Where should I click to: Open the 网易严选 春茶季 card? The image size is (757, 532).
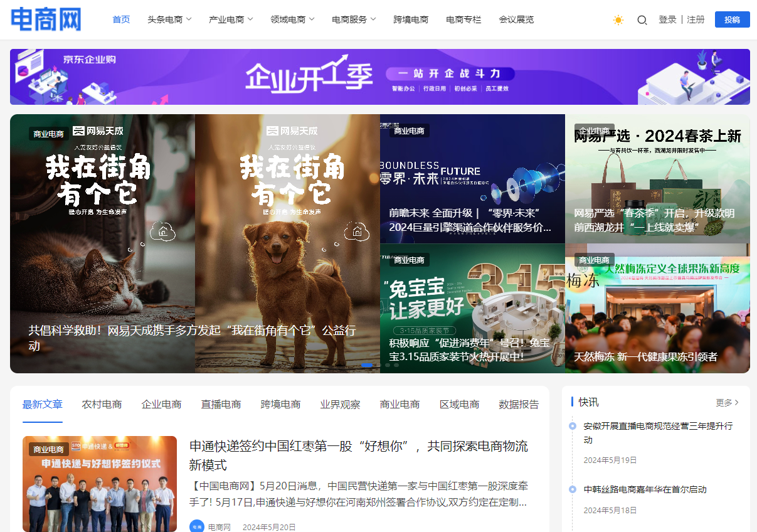point(657,179)
